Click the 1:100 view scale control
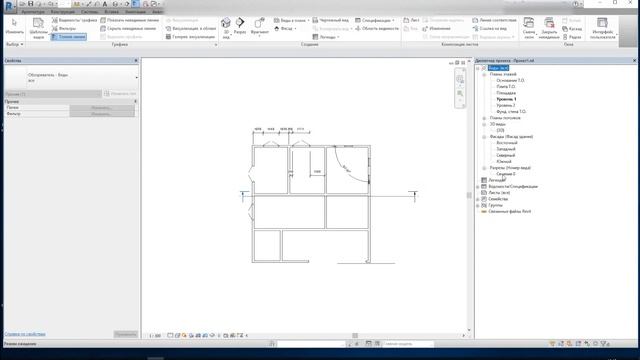 click(x=155, y=336)
